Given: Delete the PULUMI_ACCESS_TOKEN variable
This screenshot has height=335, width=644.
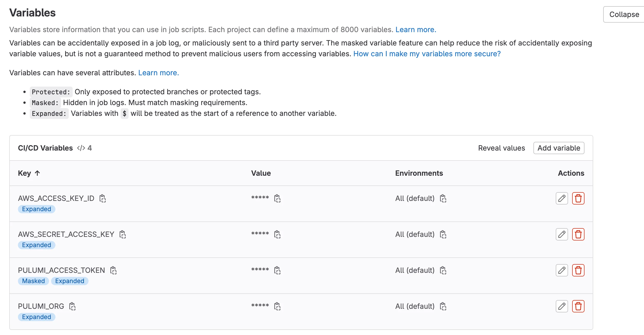Looking at the screenshot, I should (578, 270).
